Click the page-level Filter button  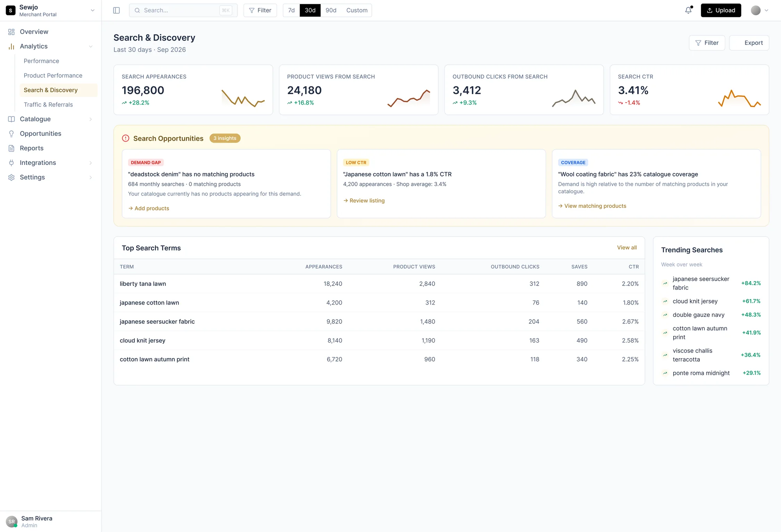[x=707, y=43]
